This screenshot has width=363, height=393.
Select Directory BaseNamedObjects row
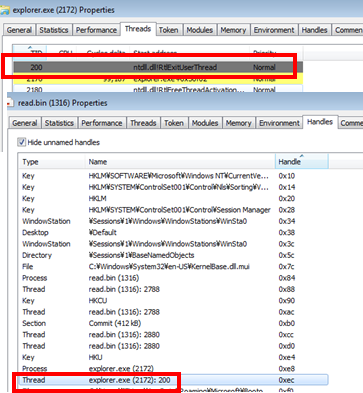(173, 255)
